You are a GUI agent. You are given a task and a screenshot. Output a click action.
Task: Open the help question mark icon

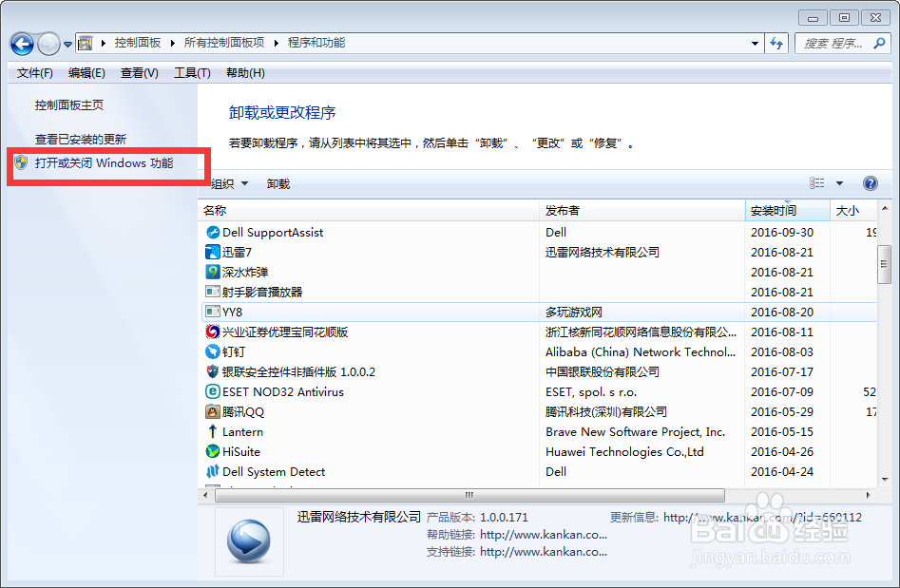click(x=871, y=183)
